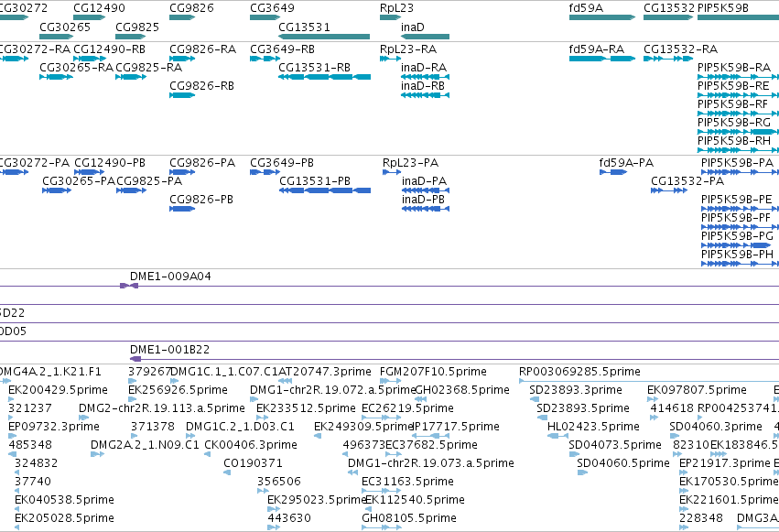Click EST EK233512.5prime
This screenshot has width=779, height=532.
point(262,418)
